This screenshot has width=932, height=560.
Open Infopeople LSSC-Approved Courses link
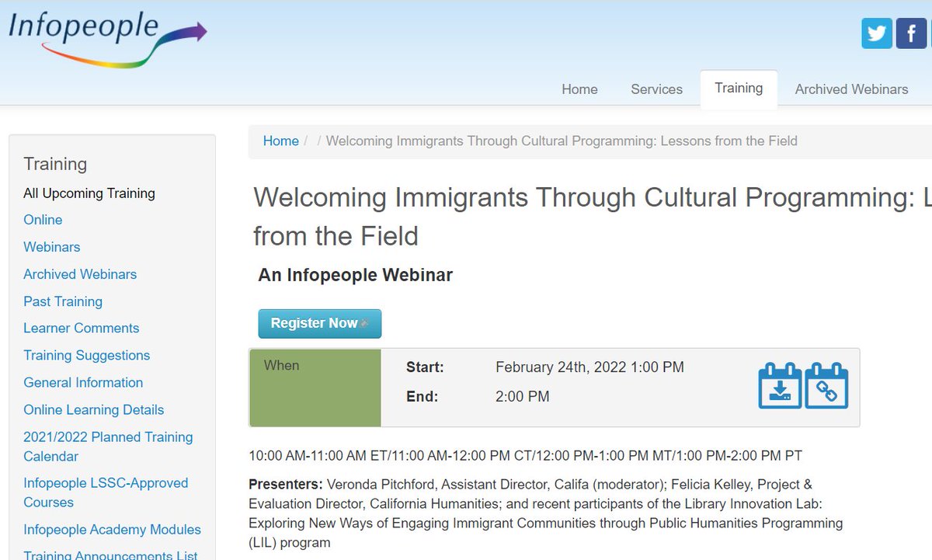click(x=106, y=492)
